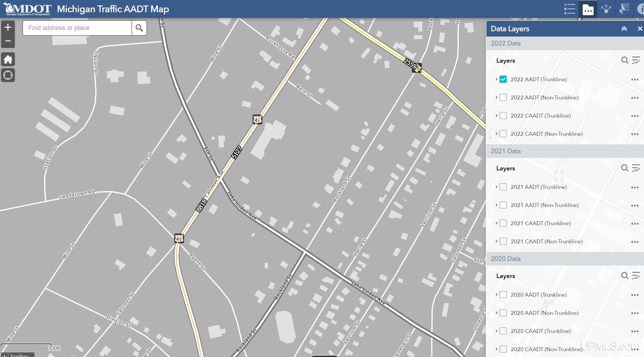Viewport: 644px width, 357px height.
Task: Click the My Location crosshair button
Action: click(x=8, y=75)
